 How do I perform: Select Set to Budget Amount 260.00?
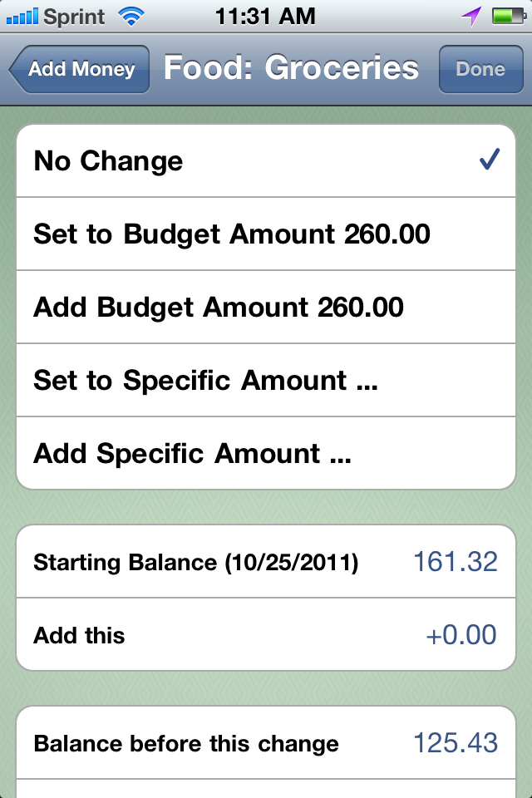(266, 234)
